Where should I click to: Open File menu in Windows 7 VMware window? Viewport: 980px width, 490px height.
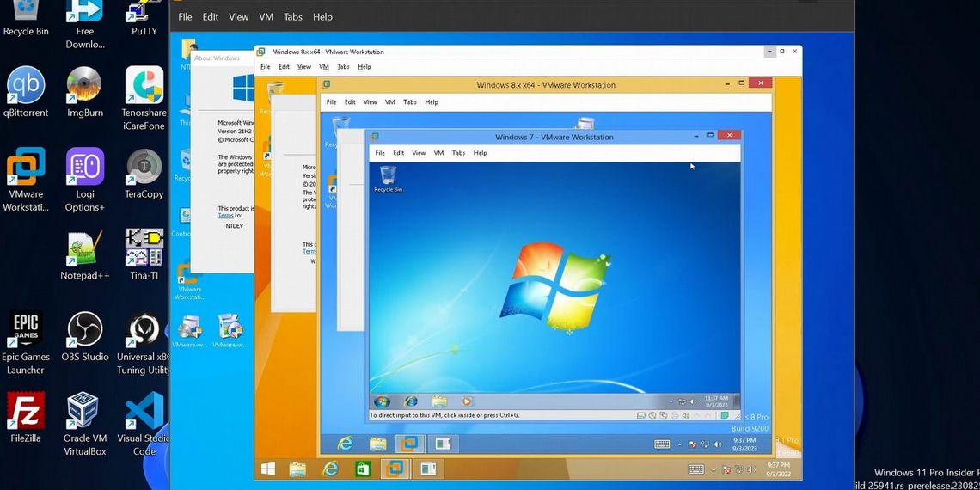coord(380,152)
